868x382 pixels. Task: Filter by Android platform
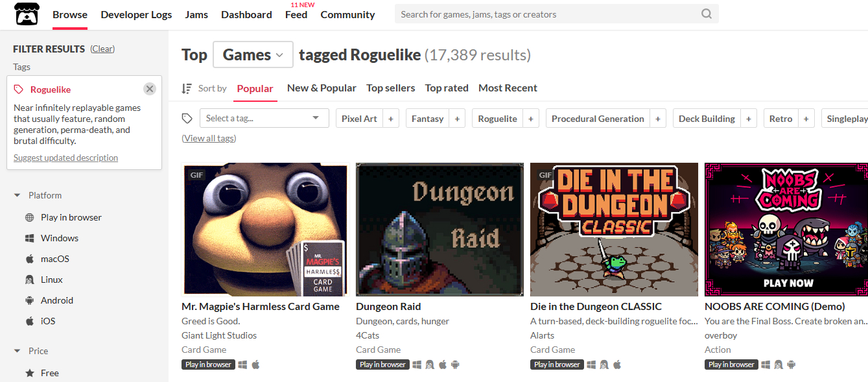click(56, 300)
